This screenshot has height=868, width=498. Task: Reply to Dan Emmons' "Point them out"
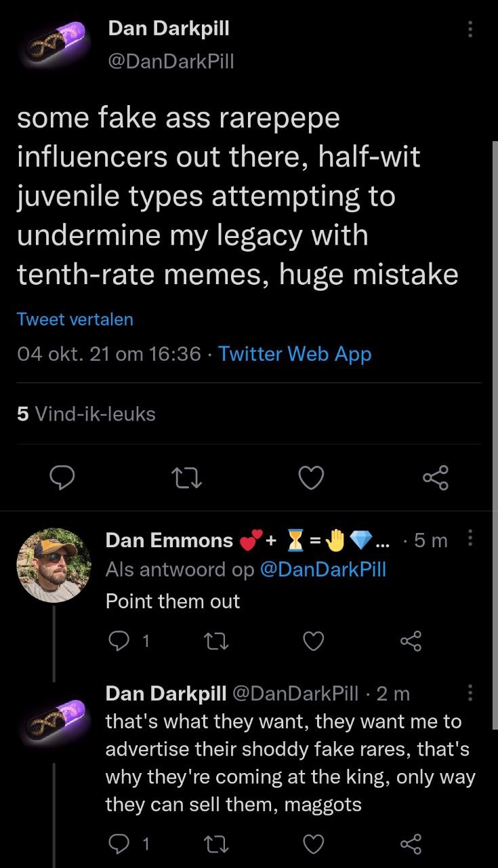[x=119, y=641]
